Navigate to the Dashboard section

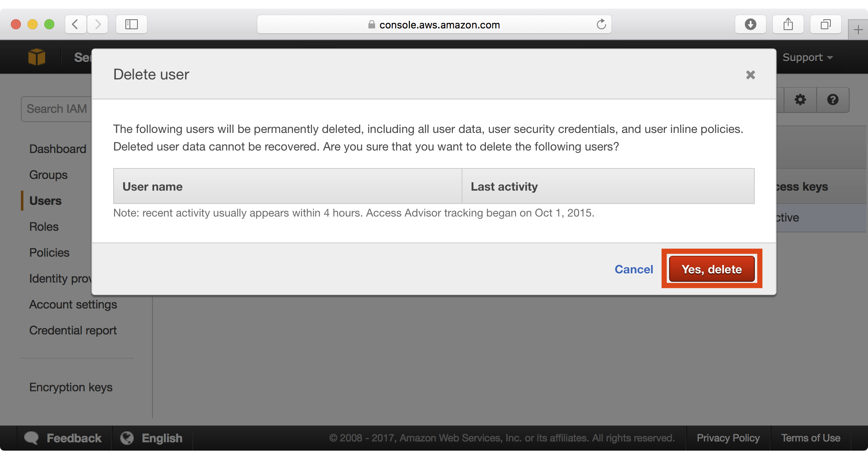pos(57,148)
